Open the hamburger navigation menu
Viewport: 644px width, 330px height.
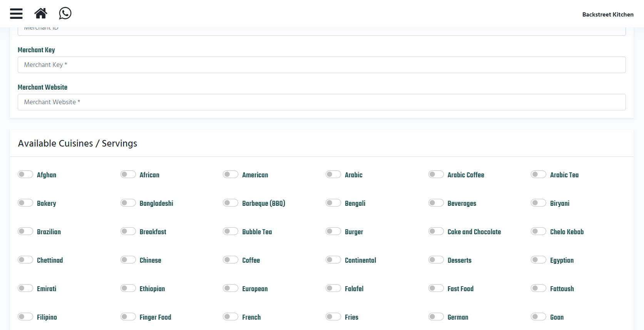pos(16,13)
